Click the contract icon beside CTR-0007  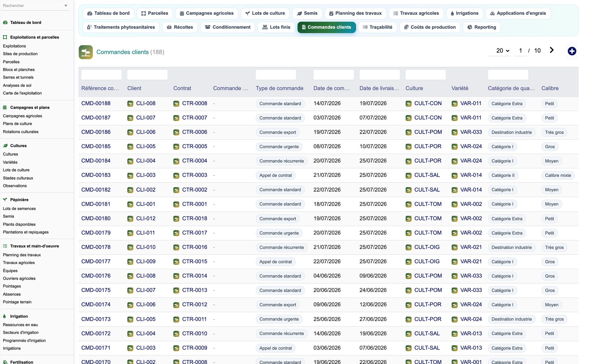point(176,118)
